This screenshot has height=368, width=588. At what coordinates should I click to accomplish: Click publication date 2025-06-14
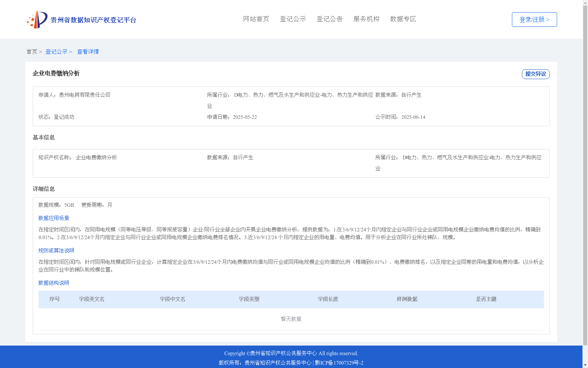tap(413, 117)
